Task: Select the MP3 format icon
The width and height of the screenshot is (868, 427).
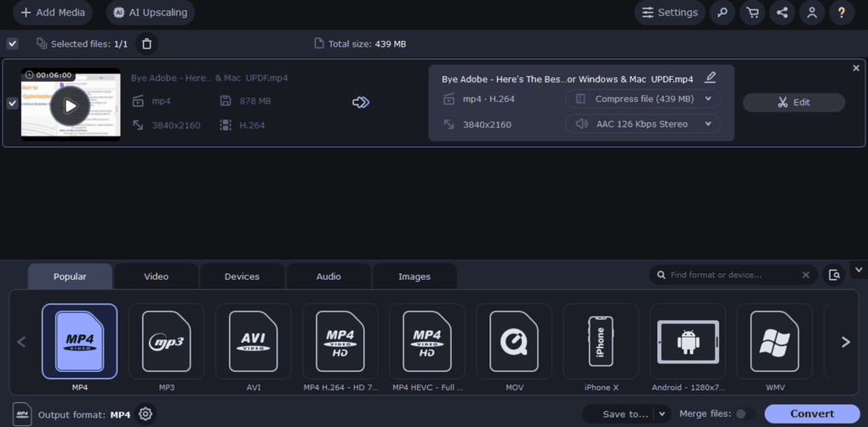Action: click(167, 341)
